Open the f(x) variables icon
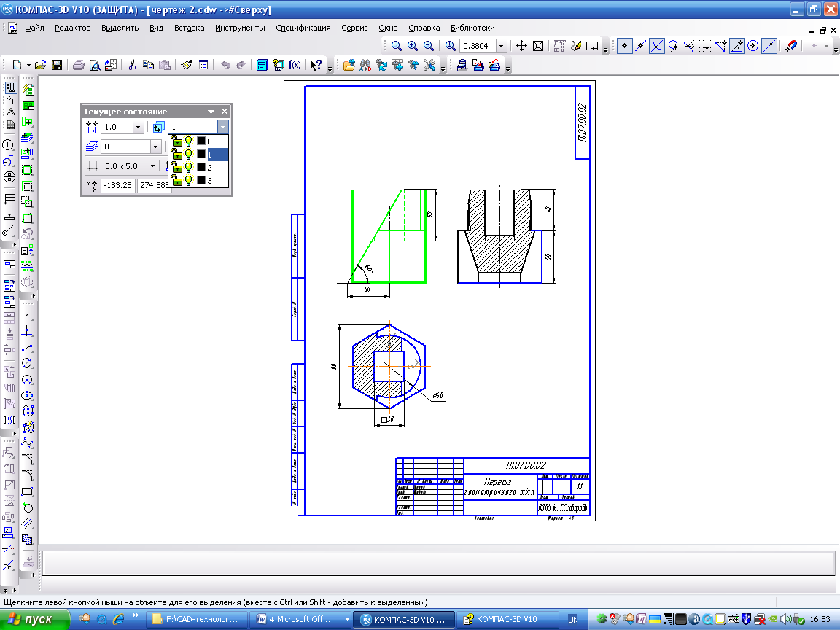 (x=295, y=65)
